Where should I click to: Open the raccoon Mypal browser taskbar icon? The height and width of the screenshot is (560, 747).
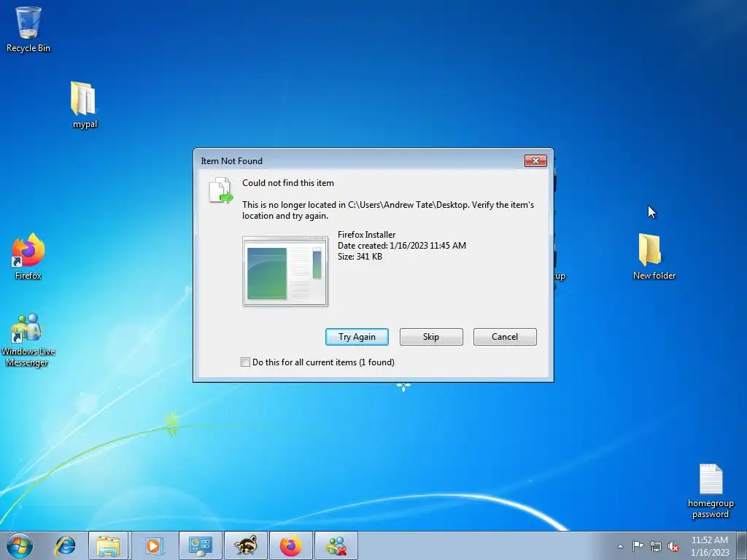pos(246,545)
